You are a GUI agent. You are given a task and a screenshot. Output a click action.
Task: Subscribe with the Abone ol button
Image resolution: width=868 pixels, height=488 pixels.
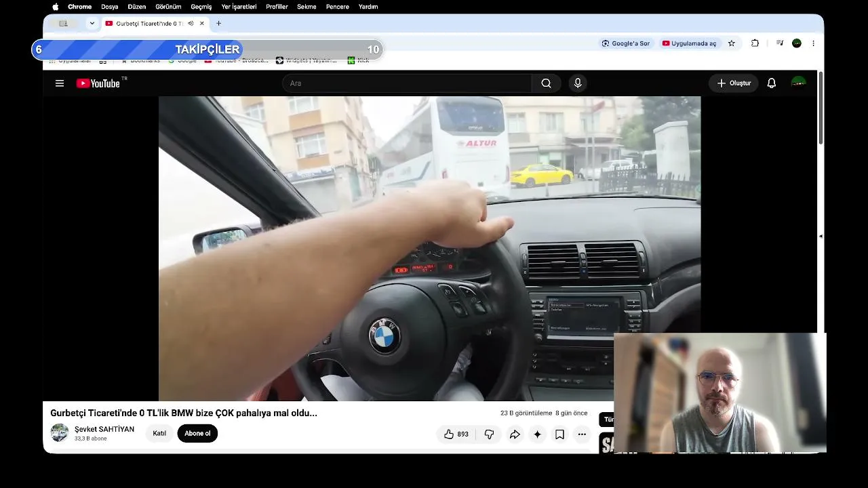coord(197,434)
